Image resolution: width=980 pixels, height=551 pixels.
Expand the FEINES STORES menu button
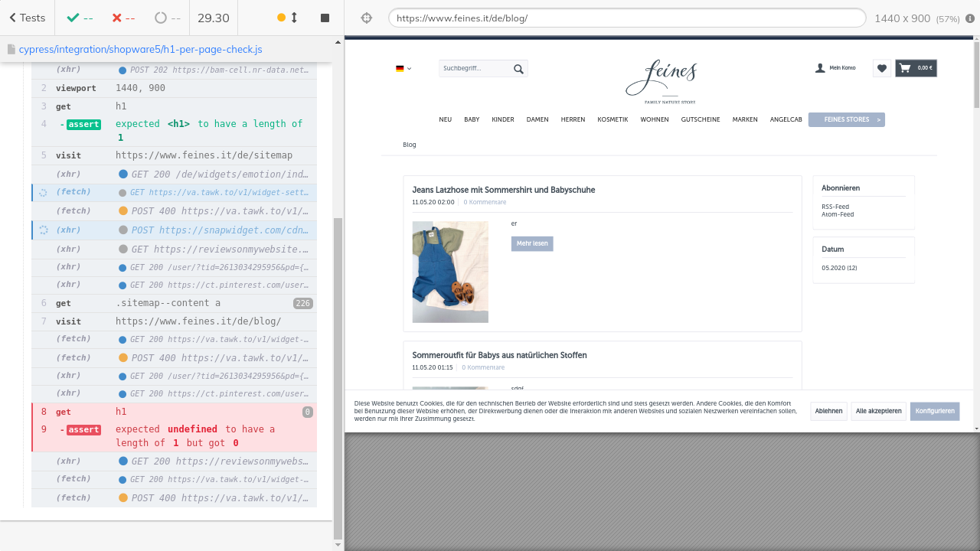846,119
